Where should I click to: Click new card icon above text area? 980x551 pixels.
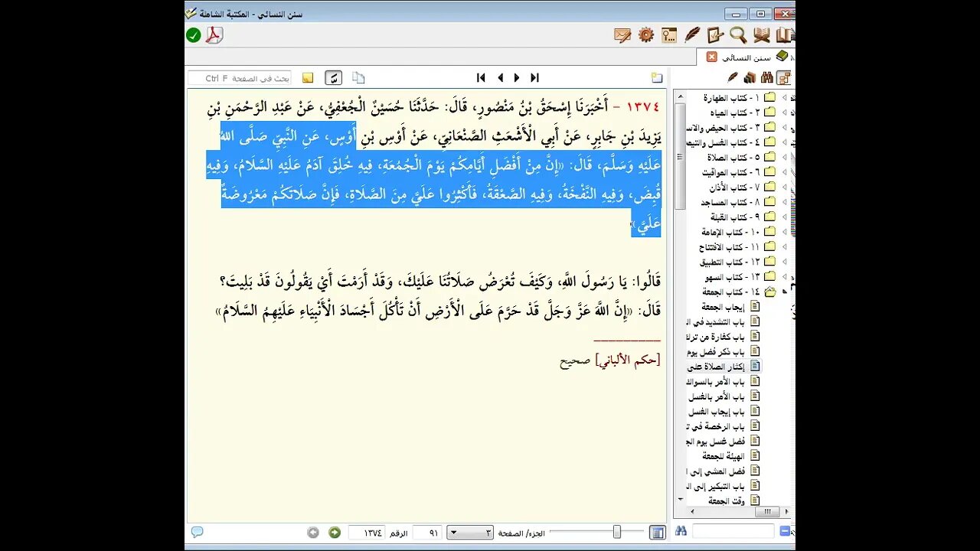(x=657, y=77)
